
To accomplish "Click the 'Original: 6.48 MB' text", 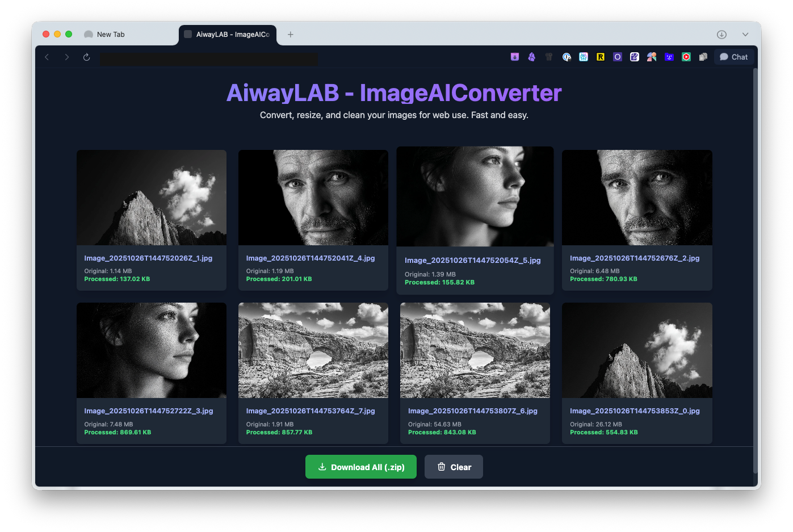I will (595, 271).
